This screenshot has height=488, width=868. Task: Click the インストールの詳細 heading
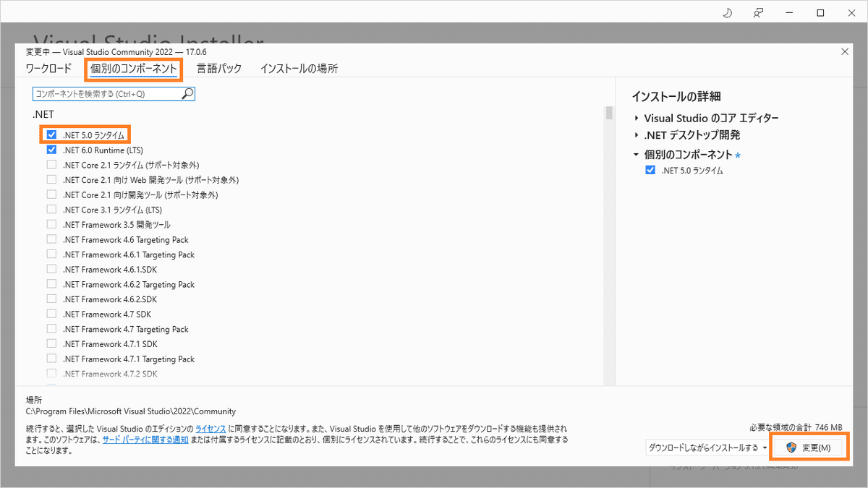(676, 97)
